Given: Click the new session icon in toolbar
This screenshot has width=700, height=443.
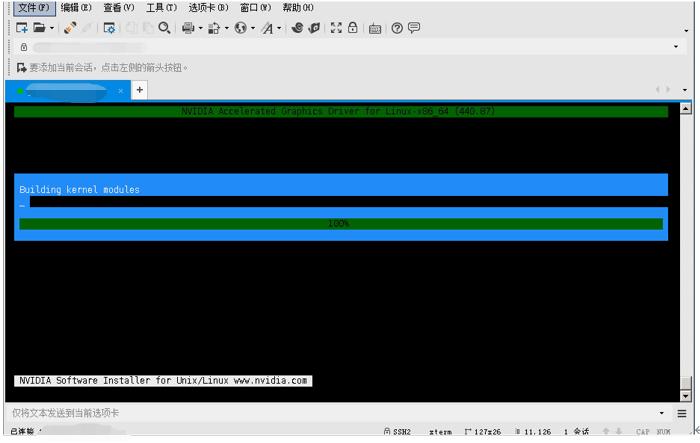Looking at the screenshot, I should 21,28.
